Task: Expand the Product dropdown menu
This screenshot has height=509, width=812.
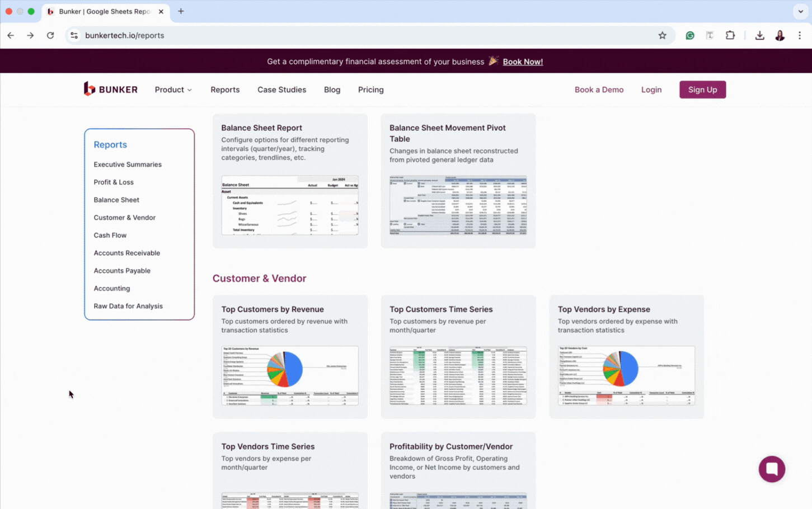Action: 173,89
